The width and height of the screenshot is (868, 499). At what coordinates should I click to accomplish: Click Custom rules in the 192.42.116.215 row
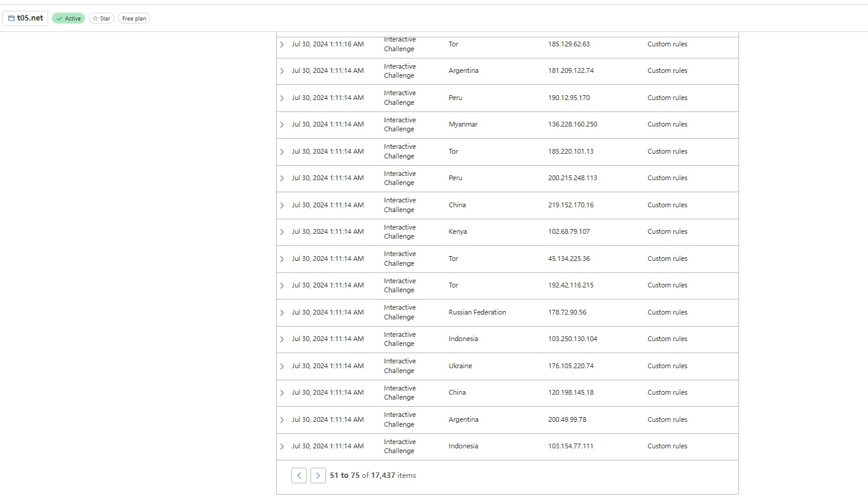pos(667,285)
